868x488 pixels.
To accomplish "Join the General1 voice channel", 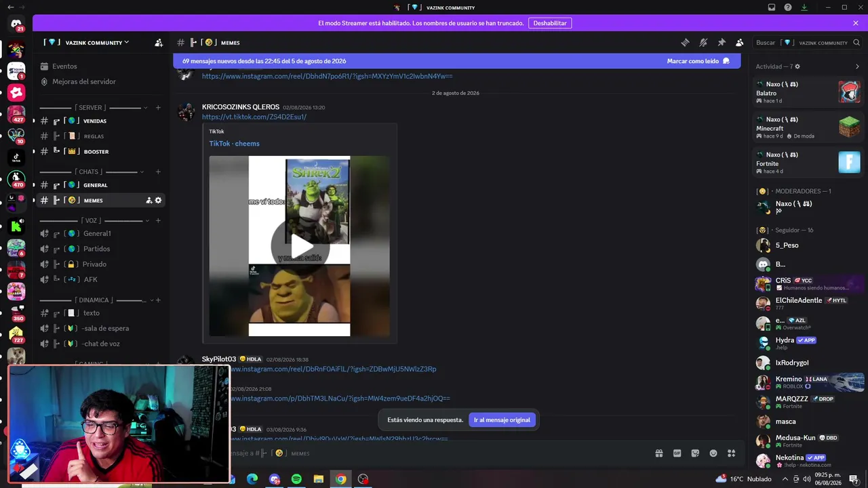I will coord(101,234).
